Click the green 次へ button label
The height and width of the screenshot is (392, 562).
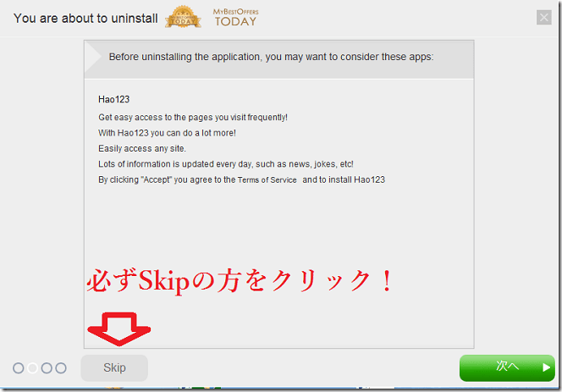click(506, 367)
